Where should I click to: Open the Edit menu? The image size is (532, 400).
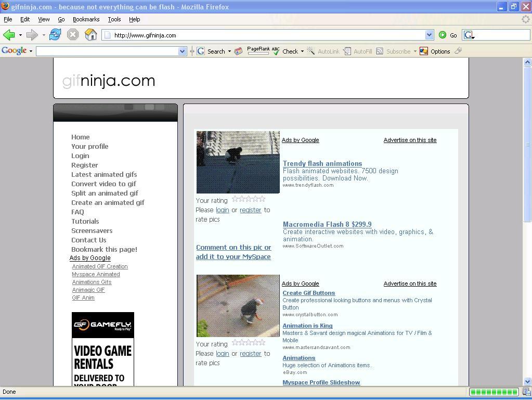click(25, 19)
